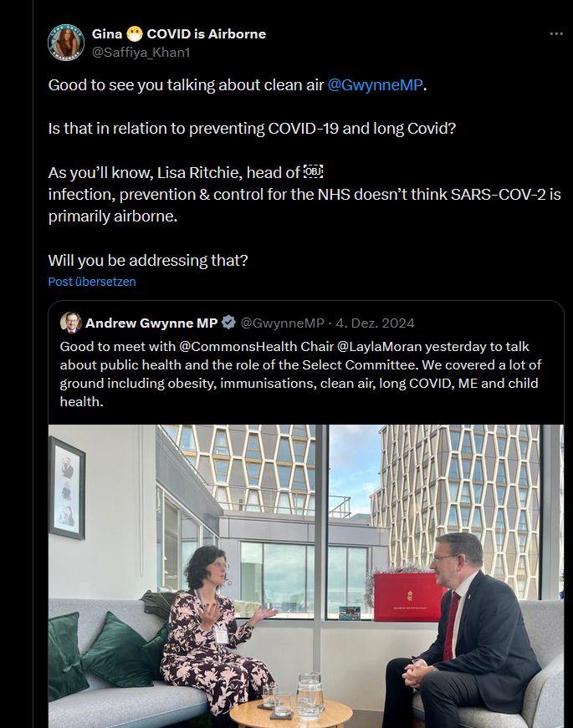Click display name Gina COVID is Airborne
The height and width of the screenshot is (728, 573).
coord(179,34)
